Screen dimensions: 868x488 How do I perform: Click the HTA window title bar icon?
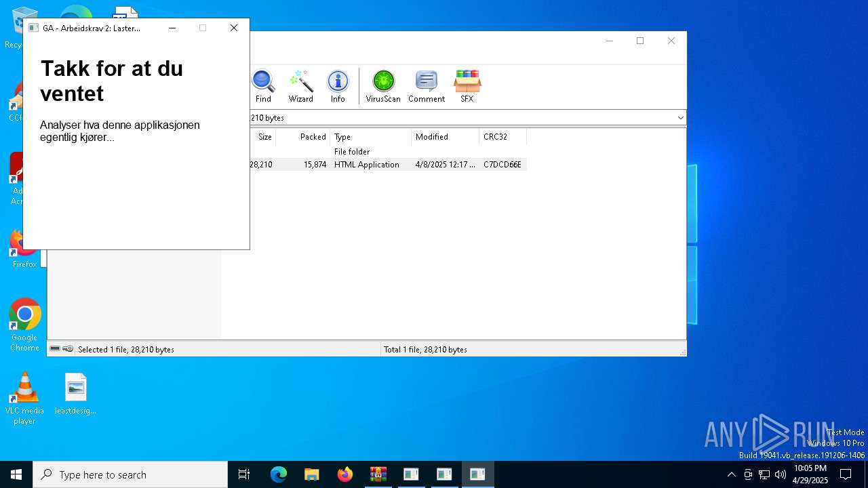point(33,28)
